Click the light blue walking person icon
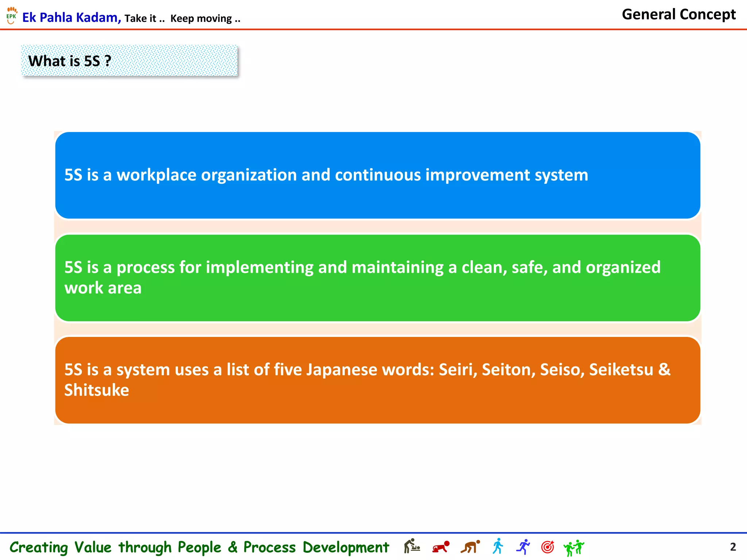 coord(498,546)
